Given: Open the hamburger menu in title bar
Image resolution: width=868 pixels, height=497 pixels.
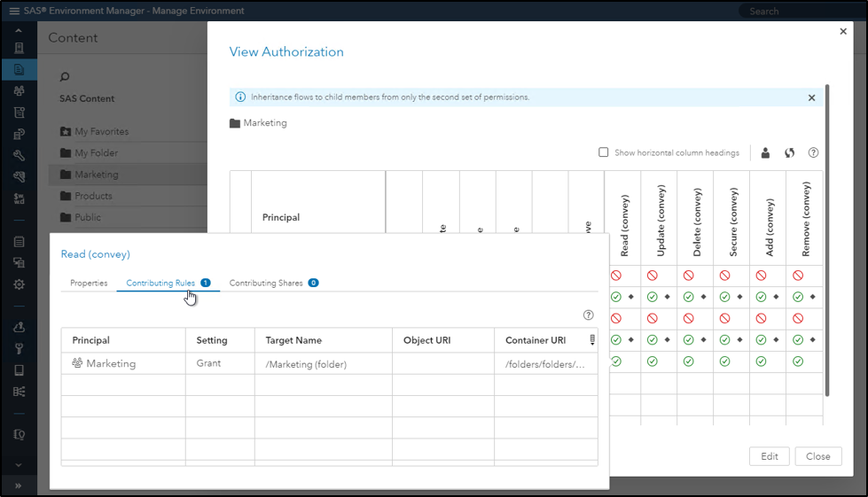Looking at the screenshot, I should point(14,11).
